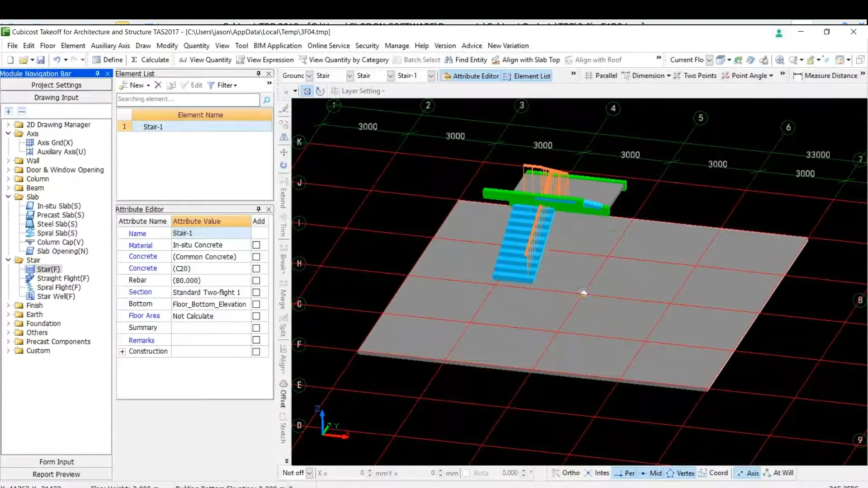Viewport: 868px width, 488px height.
Task: Click search magnifier in Element List
Action: [x=267, y=99]
